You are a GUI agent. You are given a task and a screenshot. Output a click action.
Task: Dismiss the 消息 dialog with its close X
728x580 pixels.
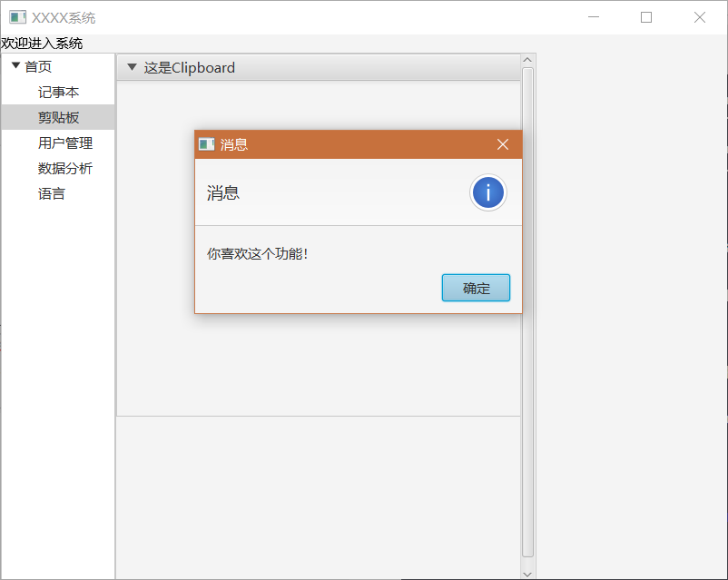pos(503,143)
